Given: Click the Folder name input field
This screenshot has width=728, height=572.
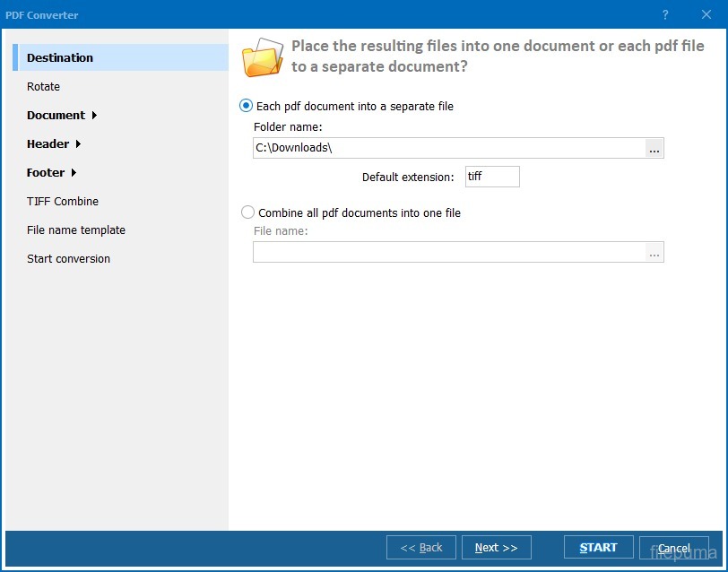Looking at the screenshot, I should (x=448, y=149).
